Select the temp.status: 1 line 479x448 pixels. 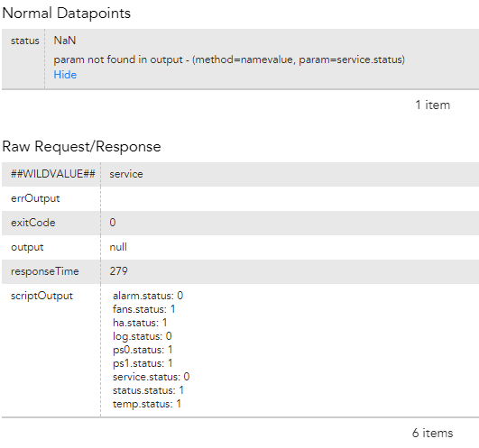(147, 404)
